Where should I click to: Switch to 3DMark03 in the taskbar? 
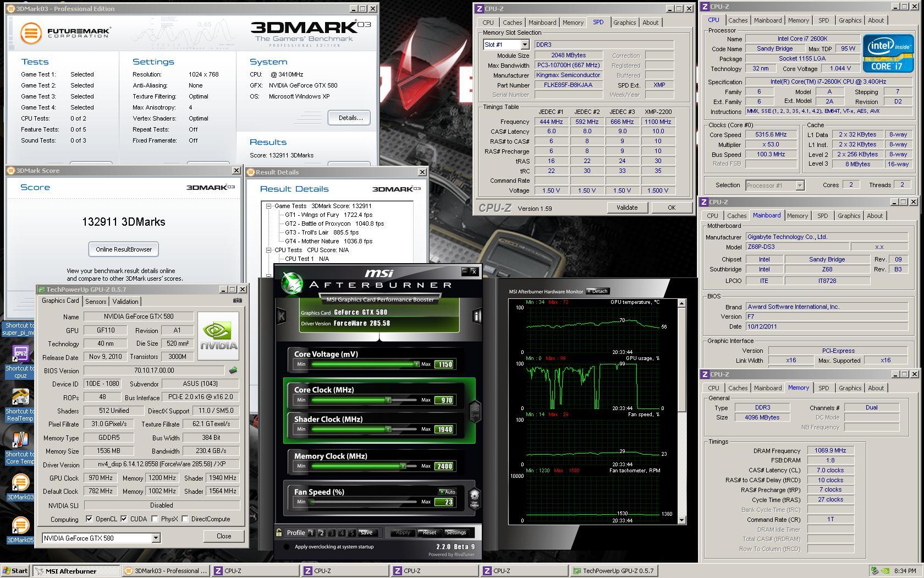click(x=167, y=571)
